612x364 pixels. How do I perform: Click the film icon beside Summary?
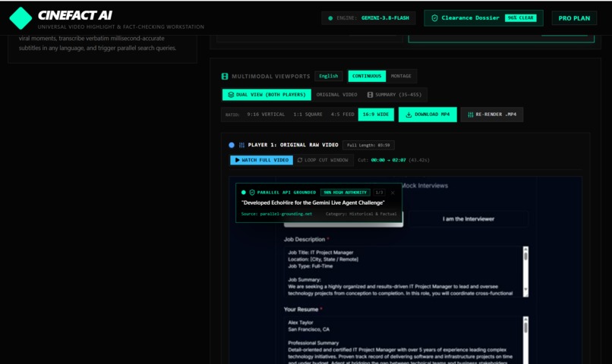coord(370,95)
